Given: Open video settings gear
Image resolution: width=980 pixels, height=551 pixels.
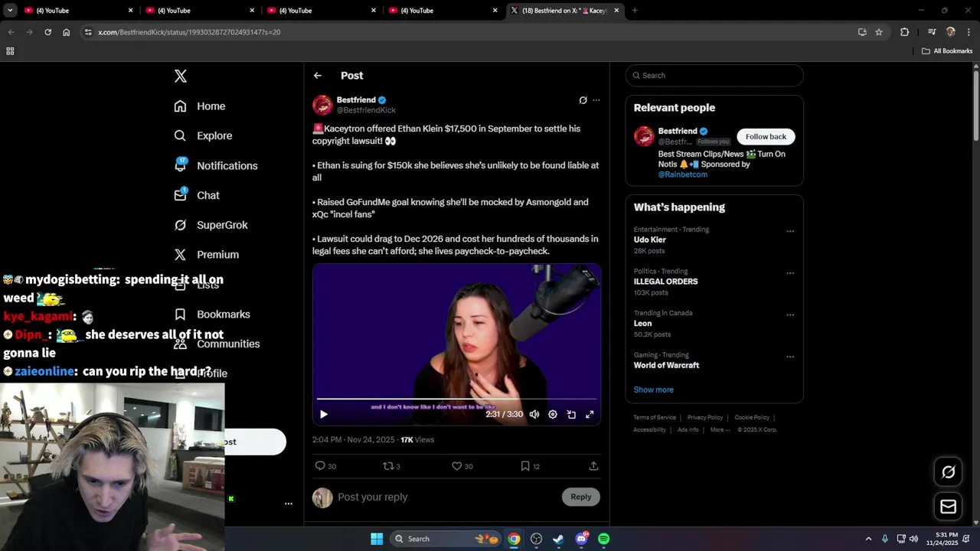Looking at the screenshot, I should (553, 414).
